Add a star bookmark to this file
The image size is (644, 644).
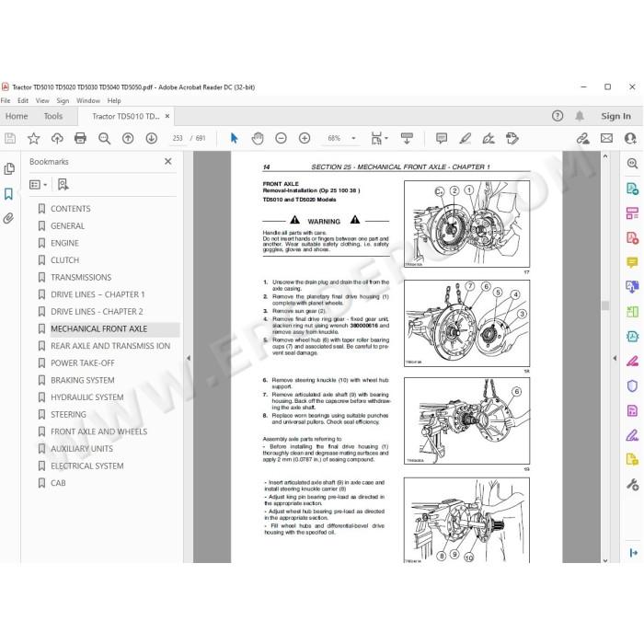[34, 138]
